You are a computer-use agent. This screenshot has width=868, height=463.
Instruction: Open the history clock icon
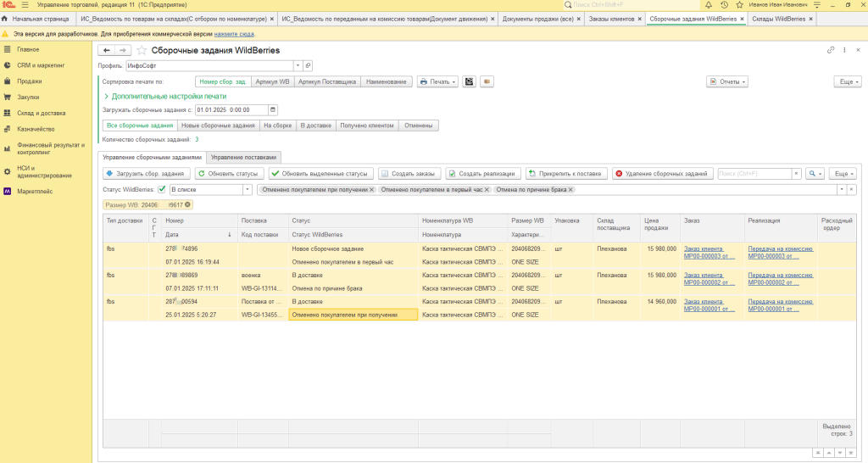point(724,4)
